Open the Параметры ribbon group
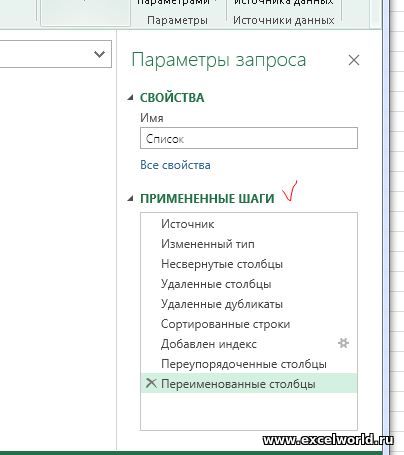 tap(177, 20)
